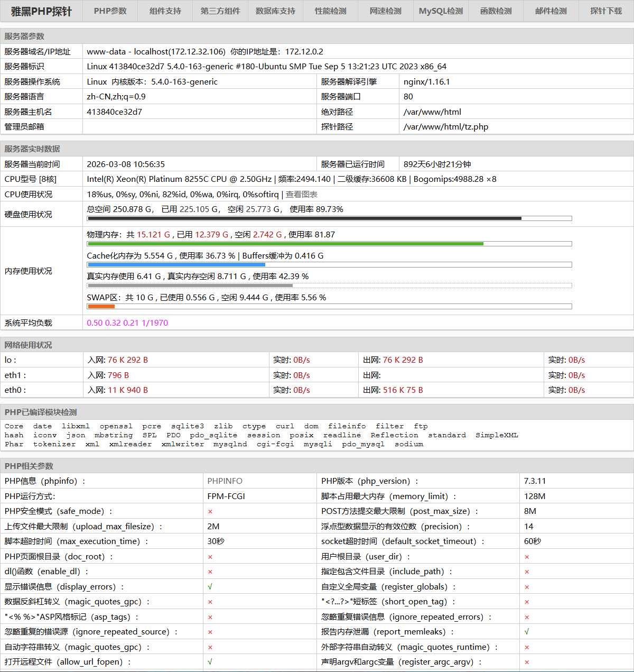The width and height of the screenshot is (634, 672).
Task: Go to the 组件支持 section tab
Action: point(165,11)
